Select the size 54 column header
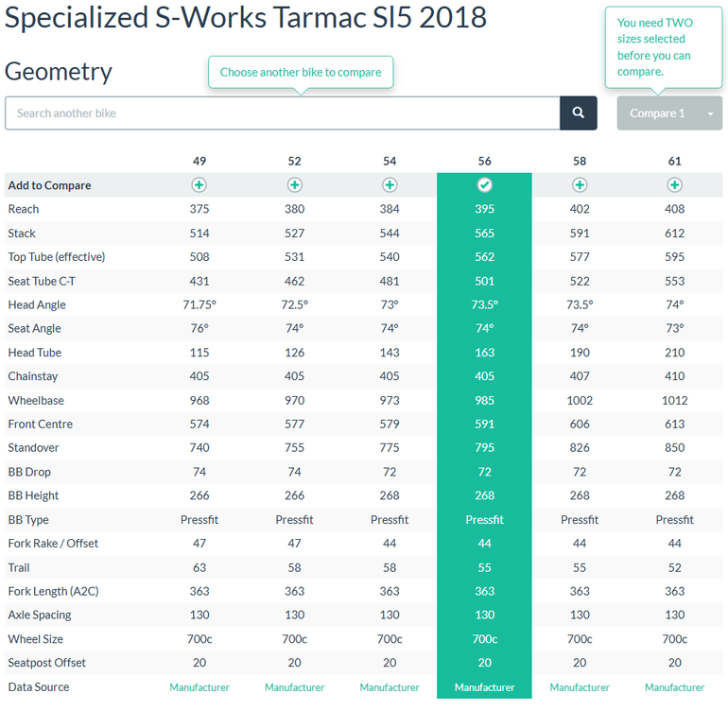 tap(390, 161)
